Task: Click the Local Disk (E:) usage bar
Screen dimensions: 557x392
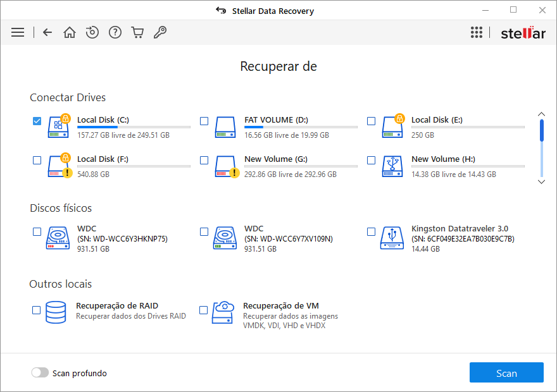Action: click(x=468, y=127)
